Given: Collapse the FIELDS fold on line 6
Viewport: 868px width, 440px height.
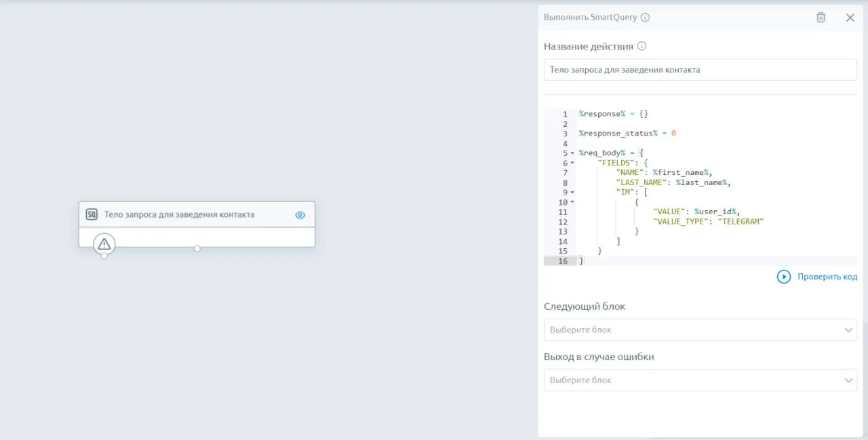Looking at the screenshot, I should tap(572, 163).
